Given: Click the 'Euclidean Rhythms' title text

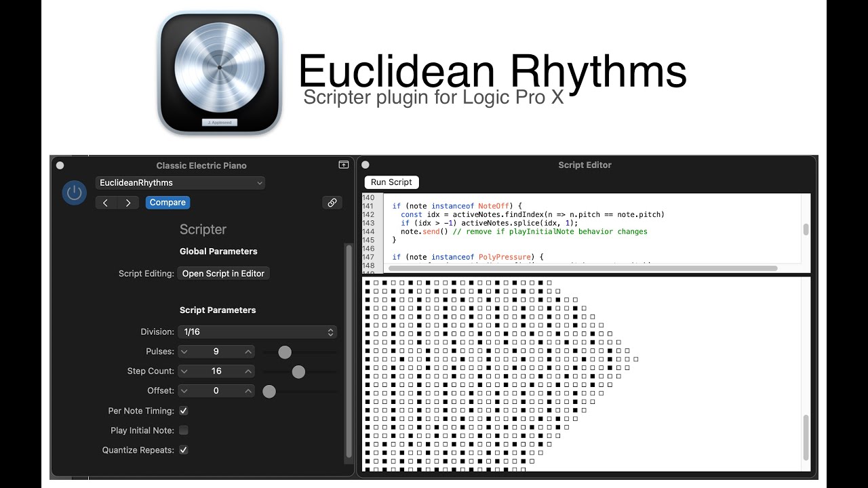Looking at the screenshot, I should coord(492,71).
